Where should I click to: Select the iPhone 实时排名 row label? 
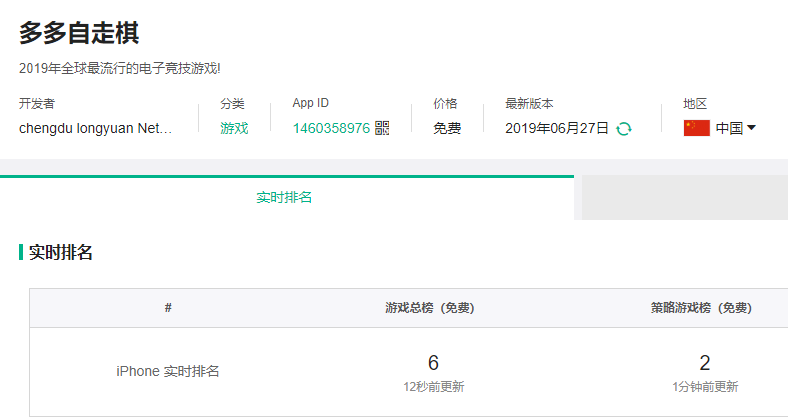[x=168, y=371]
